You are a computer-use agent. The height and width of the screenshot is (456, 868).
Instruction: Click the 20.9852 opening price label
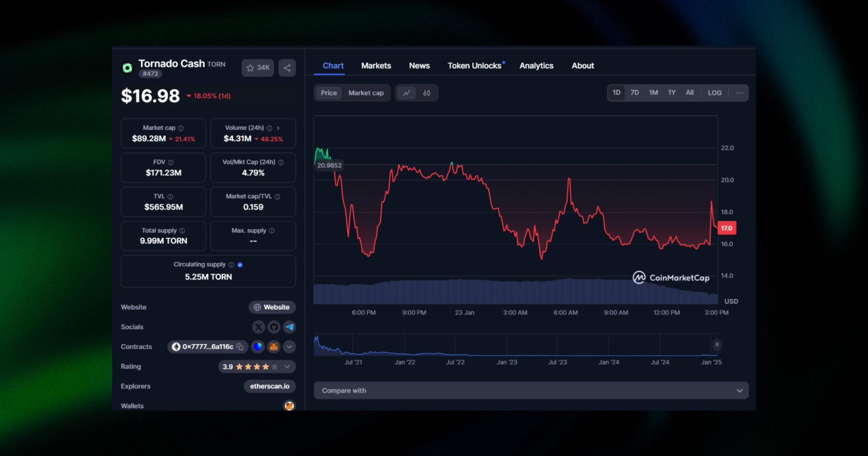click(329, 165)
